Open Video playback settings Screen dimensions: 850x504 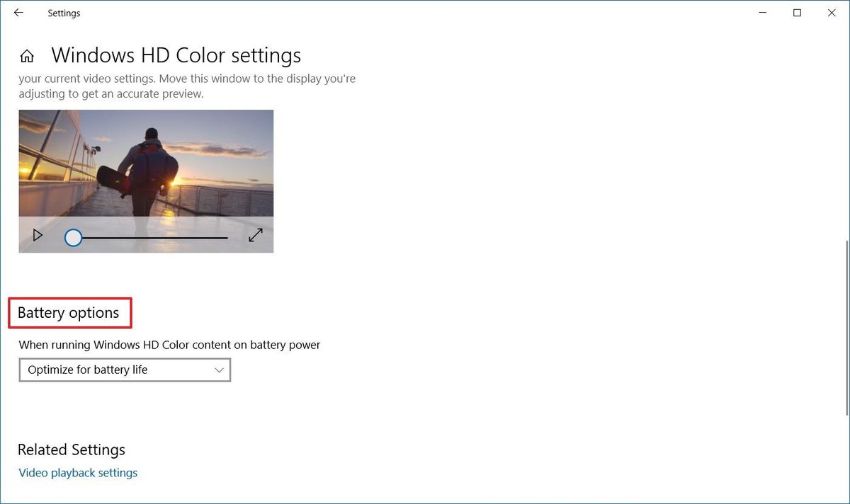click(x=78, y=472)
